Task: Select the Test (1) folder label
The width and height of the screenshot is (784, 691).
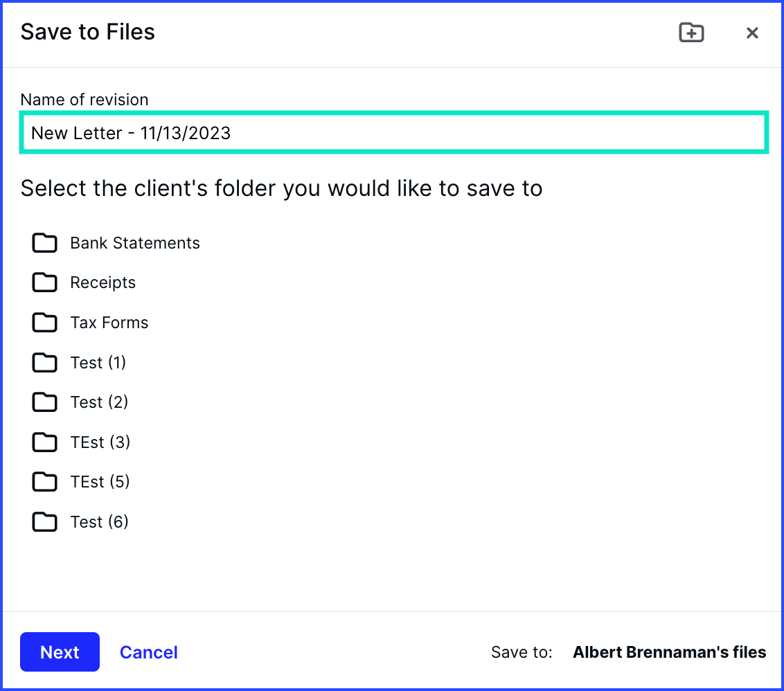Action: click(98, 363)
